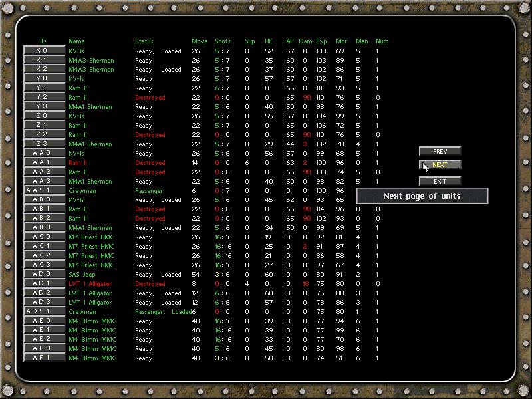The height and width of the screenshot is (399, 532).
Task: Click the 'Name' column header
Action: coord(76,41)
